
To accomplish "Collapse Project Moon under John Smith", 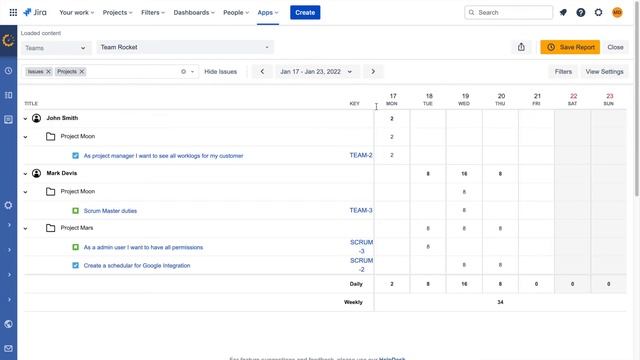I will click(25, 137).
